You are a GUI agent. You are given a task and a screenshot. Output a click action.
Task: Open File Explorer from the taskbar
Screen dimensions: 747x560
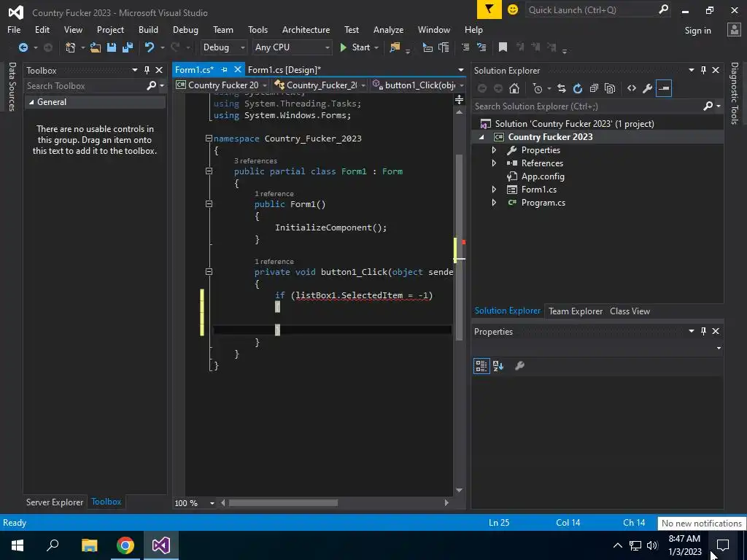[x=90, y=545]
